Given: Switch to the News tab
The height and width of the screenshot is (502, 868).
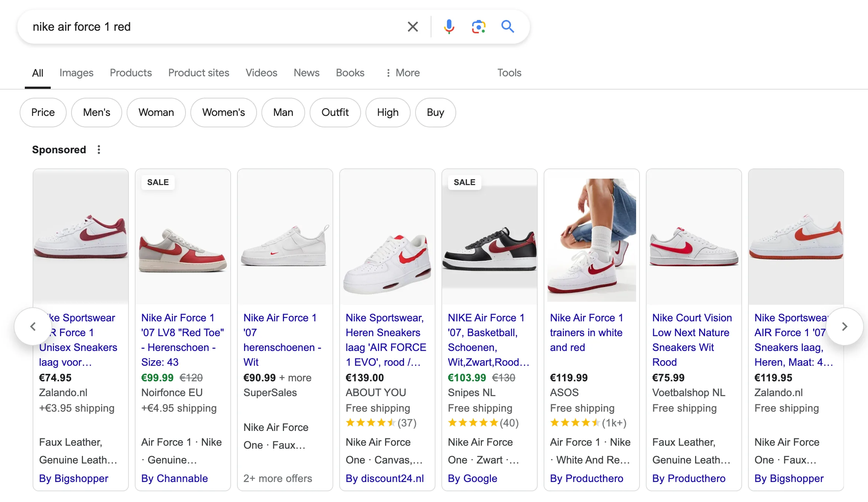Looking at the screenshot, I should pos(307,73).
